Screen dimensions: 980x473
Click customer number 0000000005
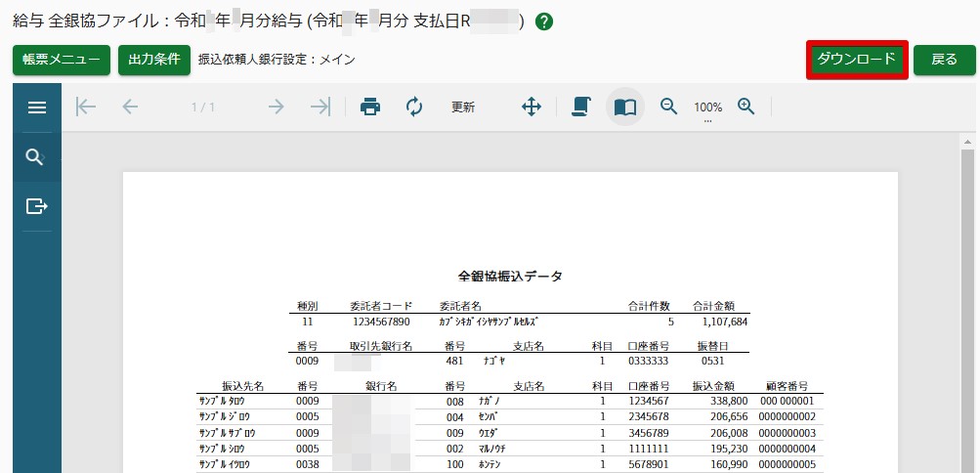787,465
